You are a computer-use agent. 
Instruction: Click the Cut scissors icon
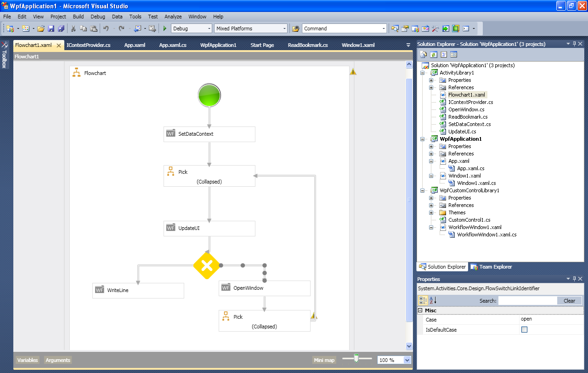[73, 29]
